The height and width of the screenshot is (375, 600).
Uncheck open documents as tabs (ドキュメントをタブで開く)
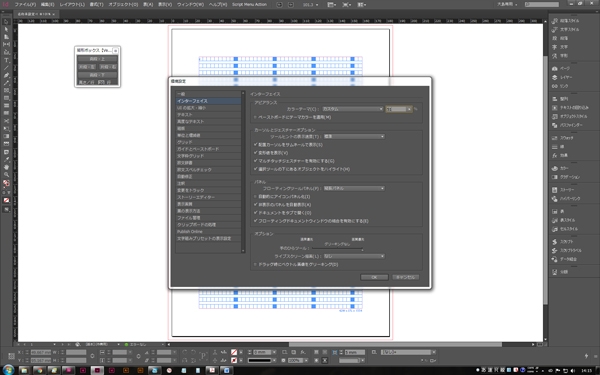pyautogui.click(x=256, y=213)
